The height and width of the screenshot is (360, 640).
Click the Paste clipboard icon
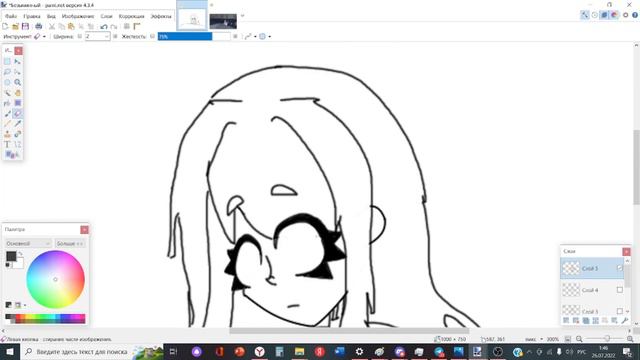71,26
